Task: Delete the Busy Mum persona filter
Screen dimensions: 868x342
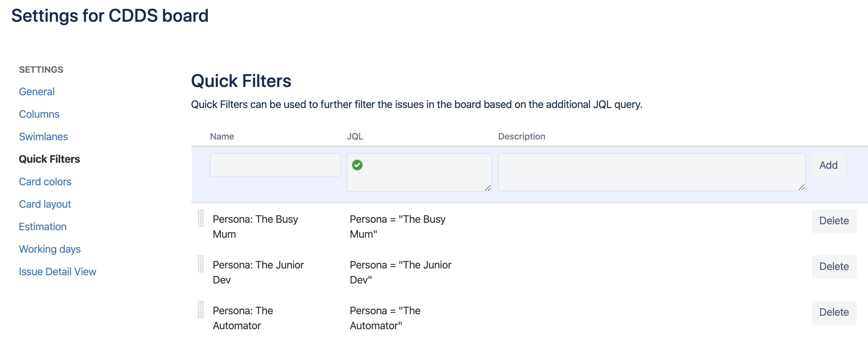Action: 834,221
